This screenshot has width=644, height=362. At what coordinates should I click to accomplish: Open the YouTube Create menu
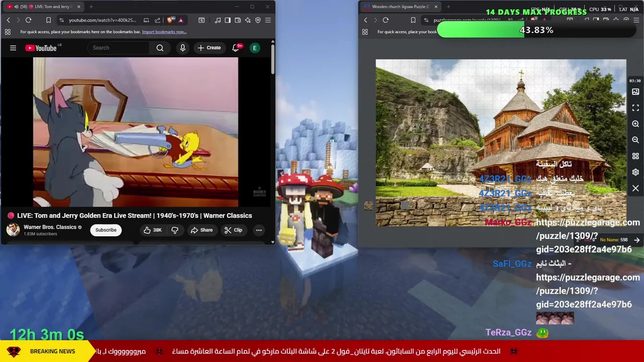pos(209,48)
